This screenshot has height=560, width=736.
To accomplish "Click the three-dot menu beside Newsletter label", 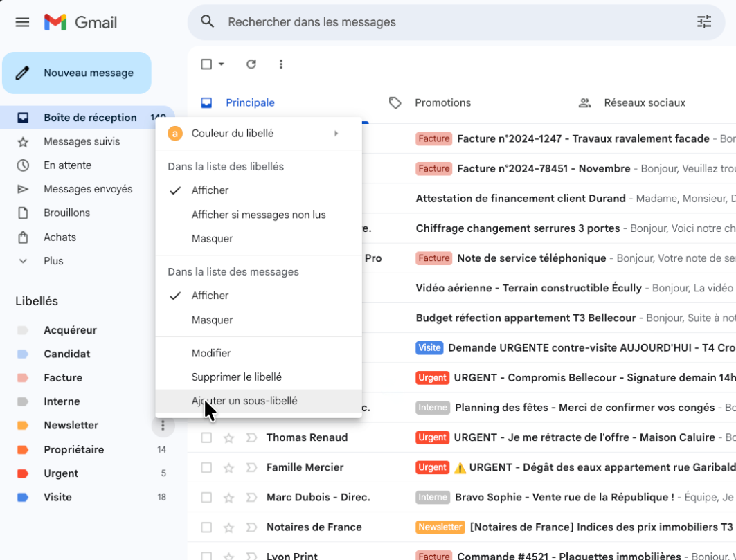I will [163, 426].
